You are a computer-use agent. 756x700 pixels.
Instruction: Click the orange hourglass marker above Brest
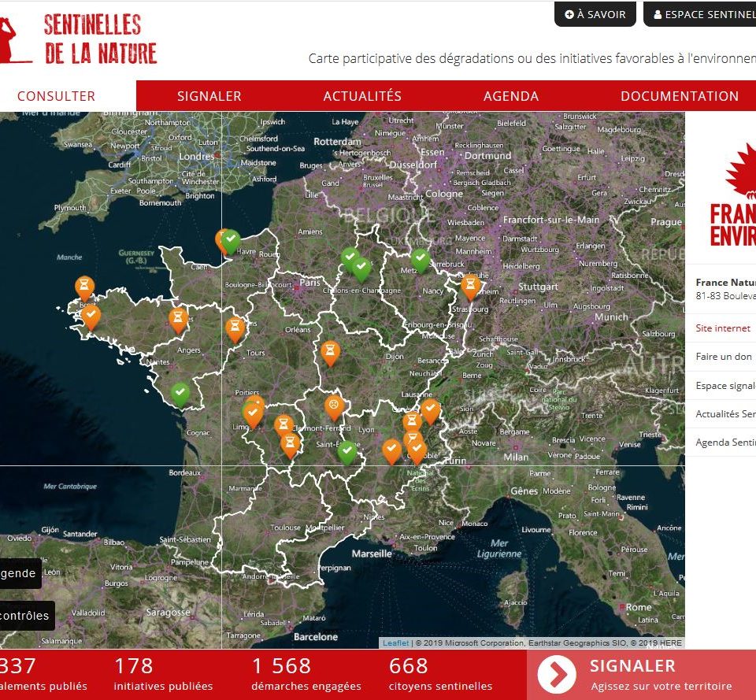click(84, 288)
